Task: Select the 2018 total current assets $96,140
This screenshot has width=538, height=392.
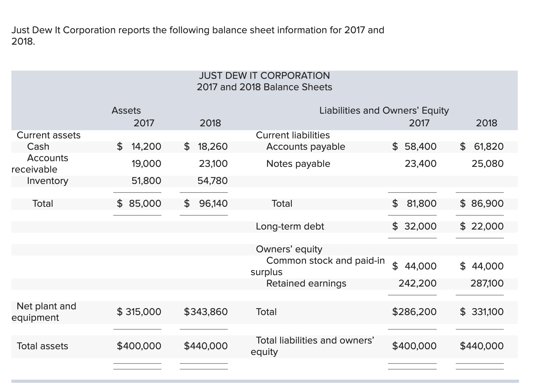Action: (x=206, y=203)
